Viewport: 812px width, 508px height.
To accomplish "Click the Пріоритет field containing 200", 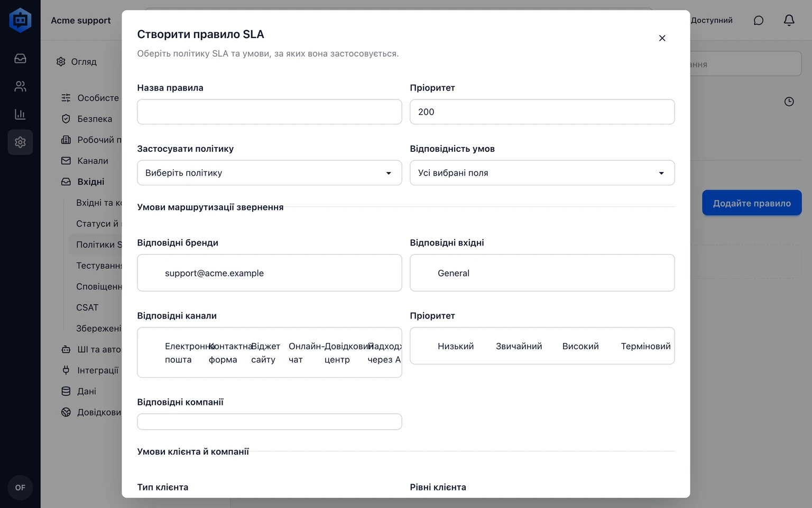I will (x=542, y=112).
